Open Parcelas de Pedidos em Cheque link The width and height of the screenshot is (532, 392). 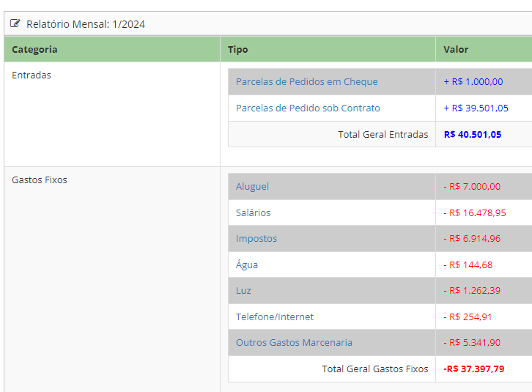coord(306,81)
